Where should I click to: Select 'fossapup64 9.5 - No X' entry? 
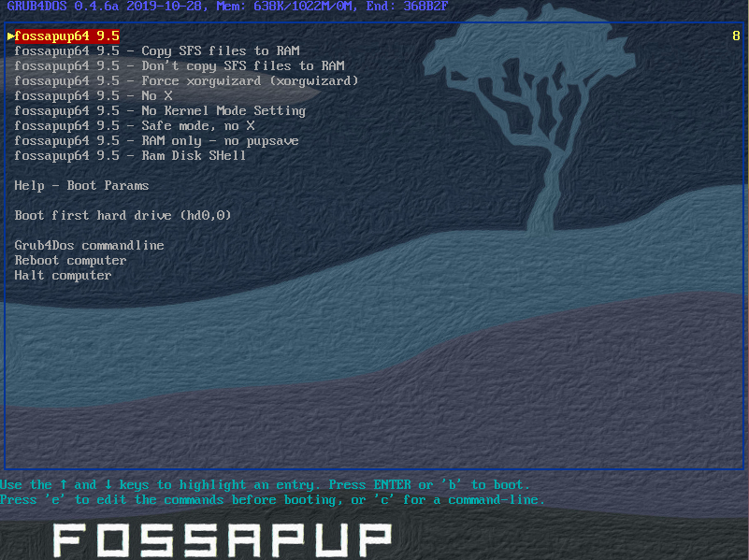click(x=94, y=96)
